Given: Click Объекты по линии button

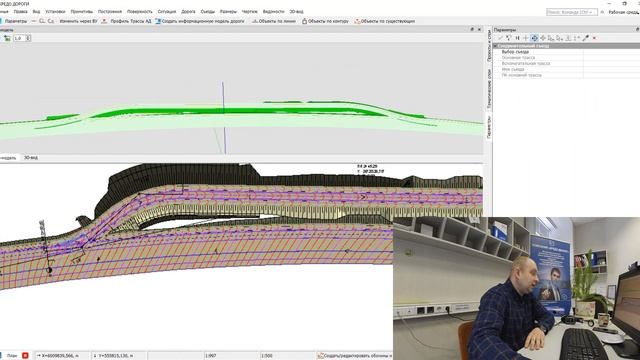Looking at the screenshot, I should (274, 21).
